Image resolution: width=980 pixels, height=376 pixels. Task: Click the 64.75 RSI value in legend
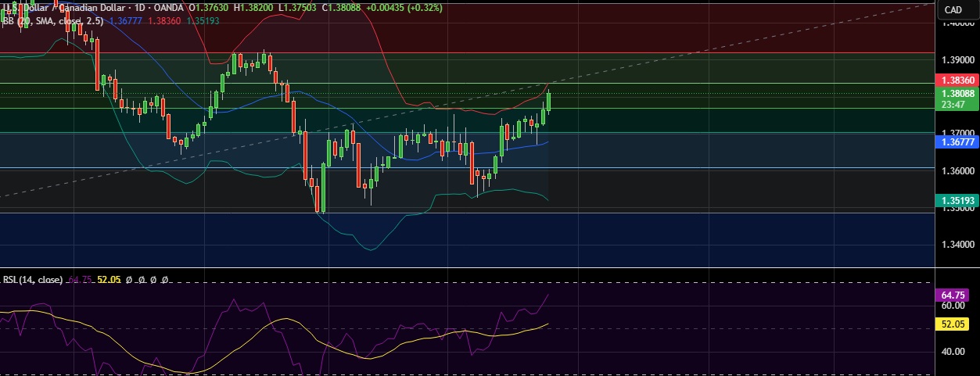(x=80, y=279)
